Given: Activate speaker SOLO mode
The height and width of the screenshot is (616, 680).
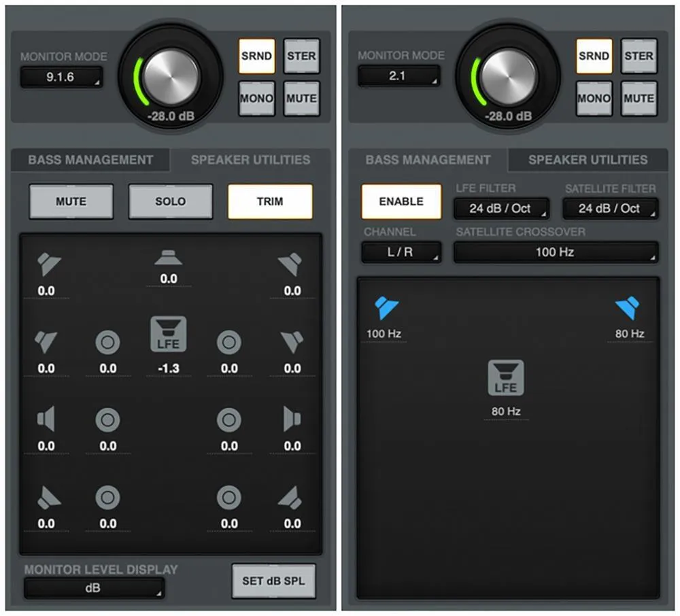Looking at the screenshot, I should [170, 201].
